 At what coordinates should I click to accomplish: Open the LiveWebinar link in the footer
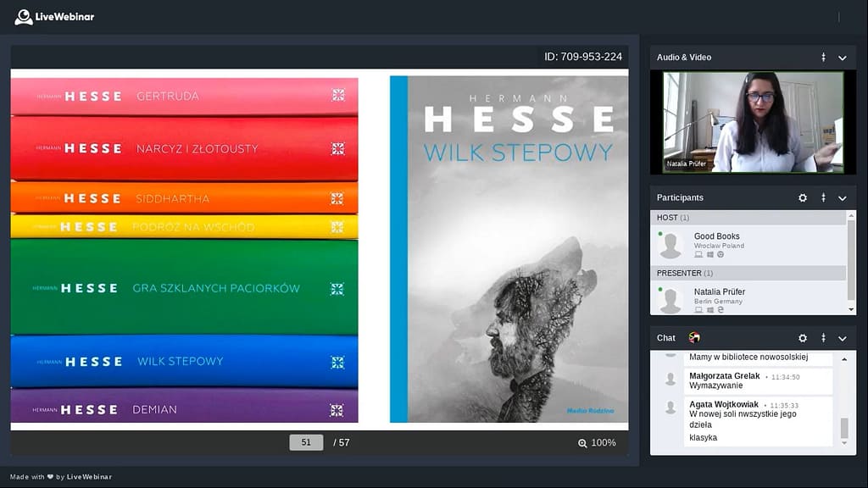click(x=89, y=477)
